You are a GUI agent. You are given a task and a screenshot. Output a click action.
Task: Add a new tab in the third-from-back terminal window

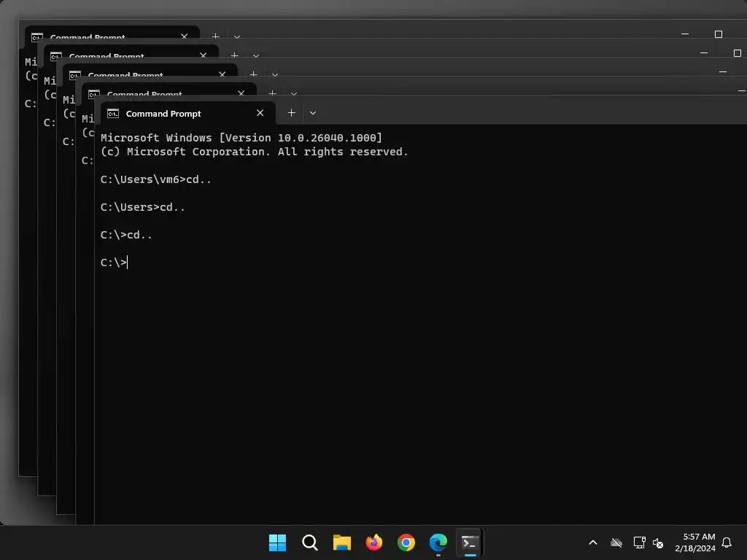[x=253, y=74]
